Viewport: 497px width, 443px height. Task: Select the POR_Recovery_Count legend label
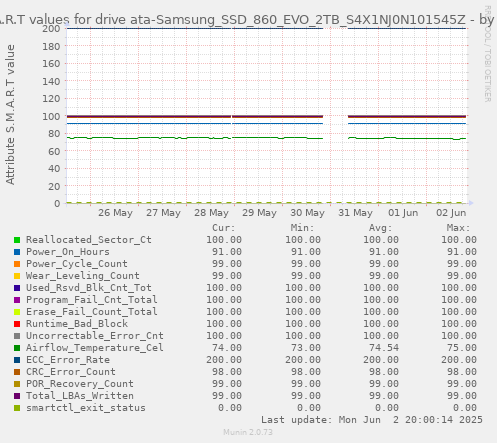[x=80, y=384]
